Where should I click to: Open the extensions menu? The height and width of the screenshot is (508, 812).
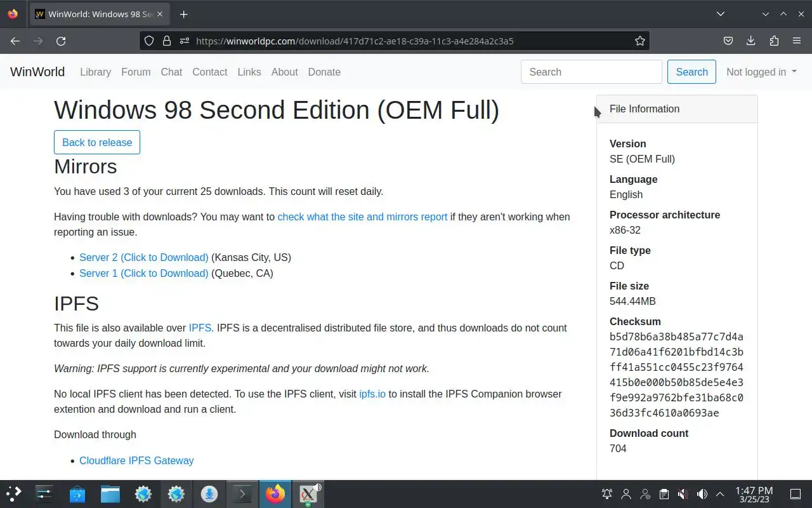pos(774,41)
